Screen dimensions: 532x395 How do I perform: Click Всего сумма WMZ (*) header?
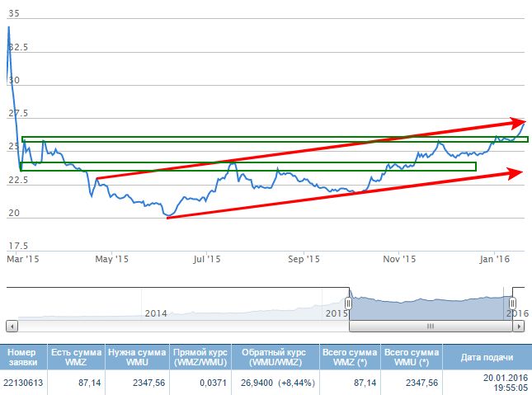point(350,358)
